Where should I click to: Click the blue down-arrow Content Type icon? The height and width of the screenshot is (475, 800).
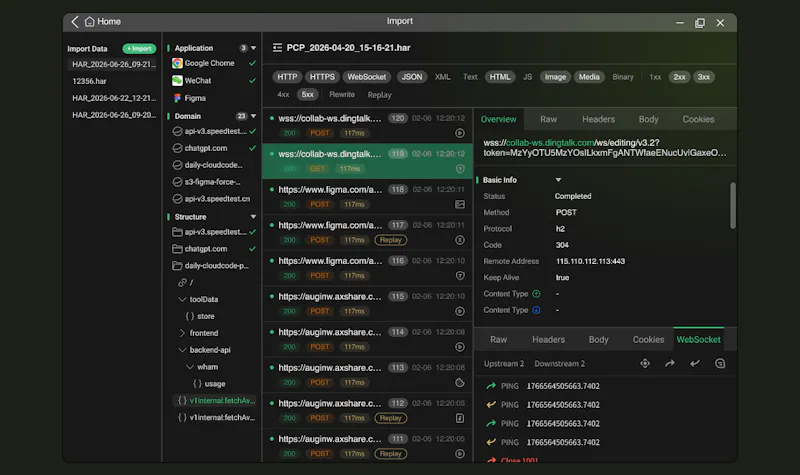[536, 310]
